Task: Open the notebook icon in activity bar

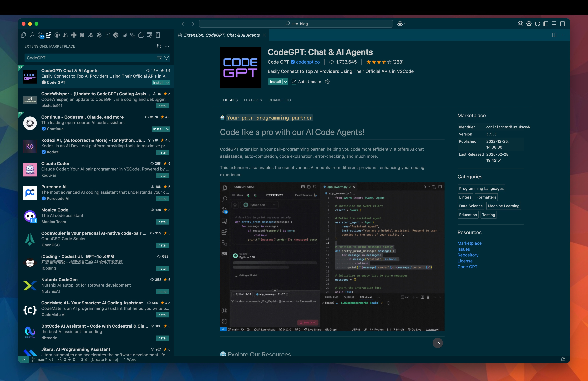Action: click(x=107, y=35)
